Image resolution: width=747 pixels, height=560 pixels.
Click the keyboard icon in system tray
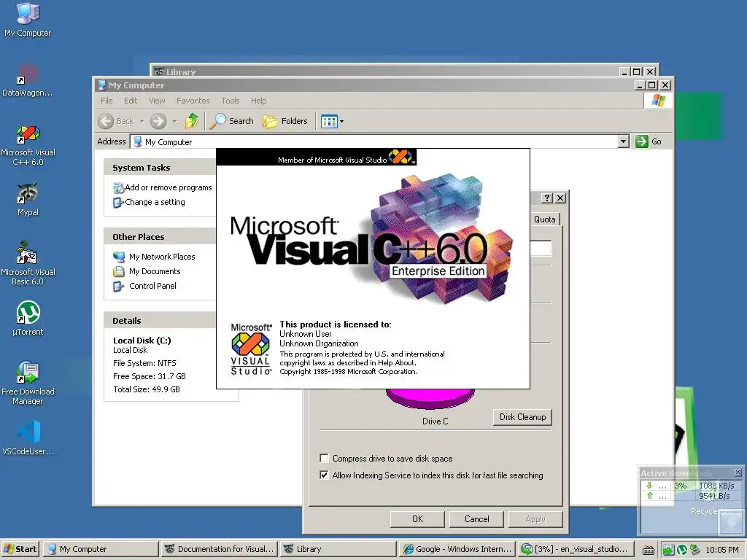point(649,550)
